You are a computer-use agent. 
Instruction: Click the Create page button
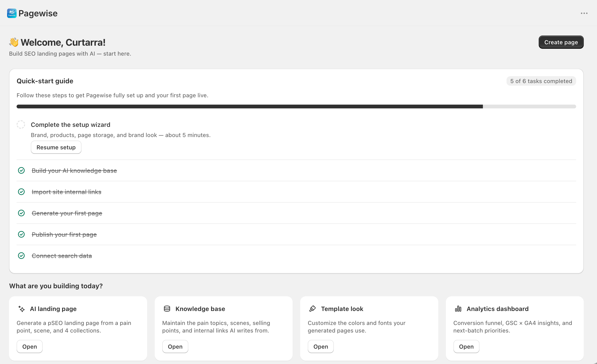561,42
